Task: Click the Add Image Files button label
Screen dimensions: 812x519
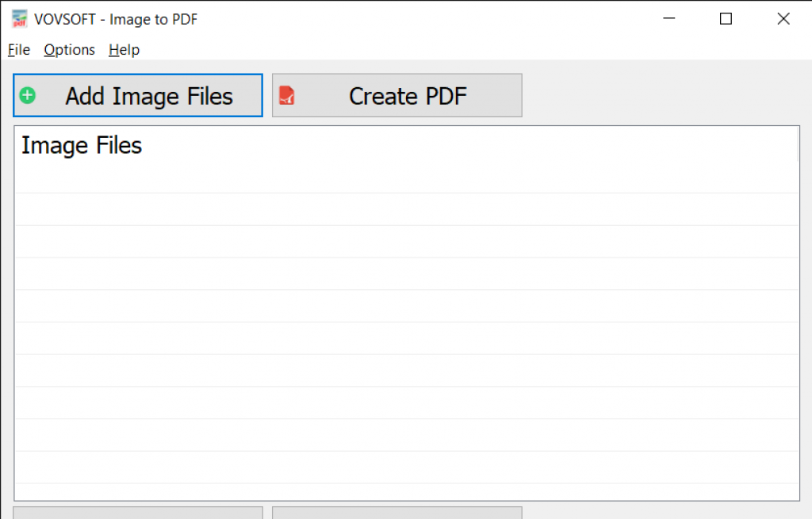Action: tap(149, 96)
